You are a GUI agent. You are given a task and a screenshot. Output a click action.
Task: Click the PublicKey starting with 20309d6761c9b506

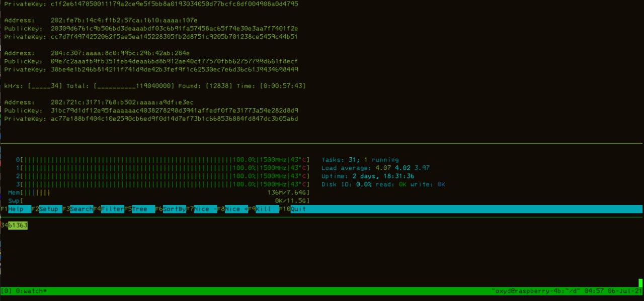(x=175, y=28)
